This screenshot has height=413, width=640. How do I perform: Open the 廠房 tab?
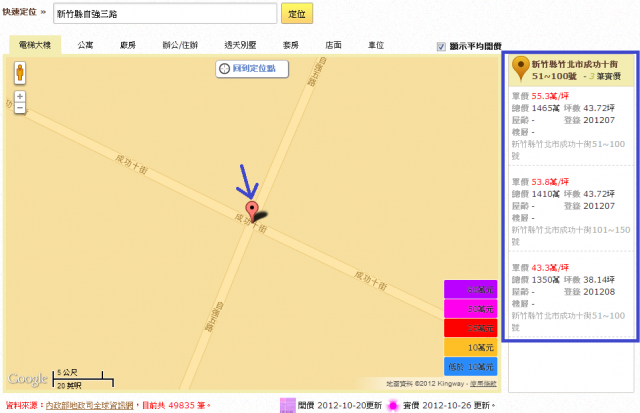click(128, 45)
